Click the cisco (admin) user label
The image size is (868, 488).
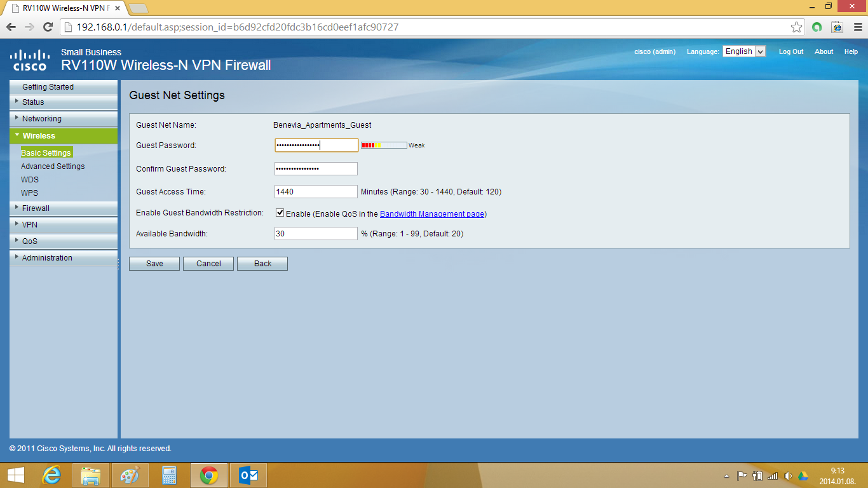click(x=654, y=51)
